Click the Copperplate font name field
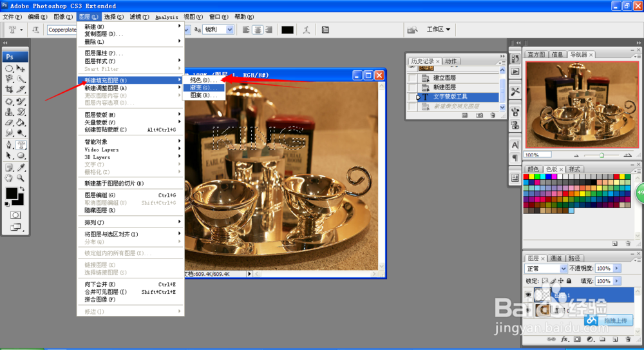 coord(62,30)
